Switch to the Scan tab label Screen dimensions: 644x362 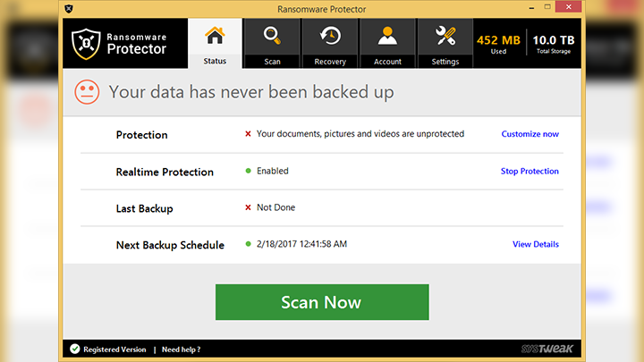click(273, 62)
